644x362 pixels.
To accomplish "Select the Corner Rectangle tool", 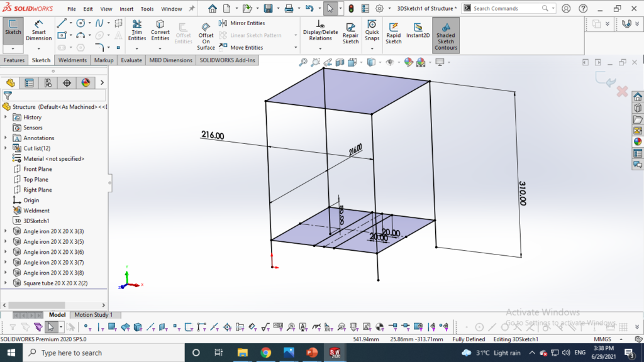I will coord(62,35).
